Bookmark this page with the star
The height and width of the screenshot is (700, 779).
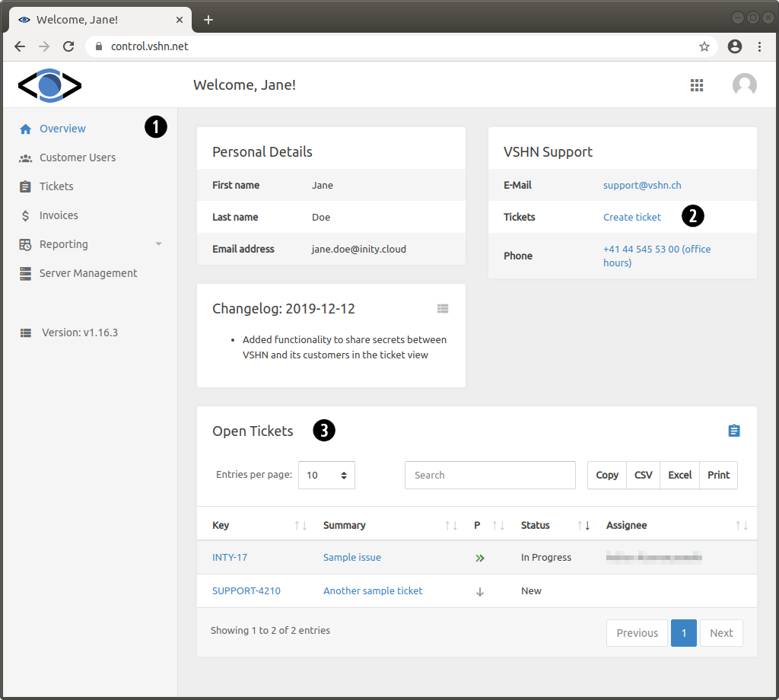pyautogui.click(x=704, y=46)
